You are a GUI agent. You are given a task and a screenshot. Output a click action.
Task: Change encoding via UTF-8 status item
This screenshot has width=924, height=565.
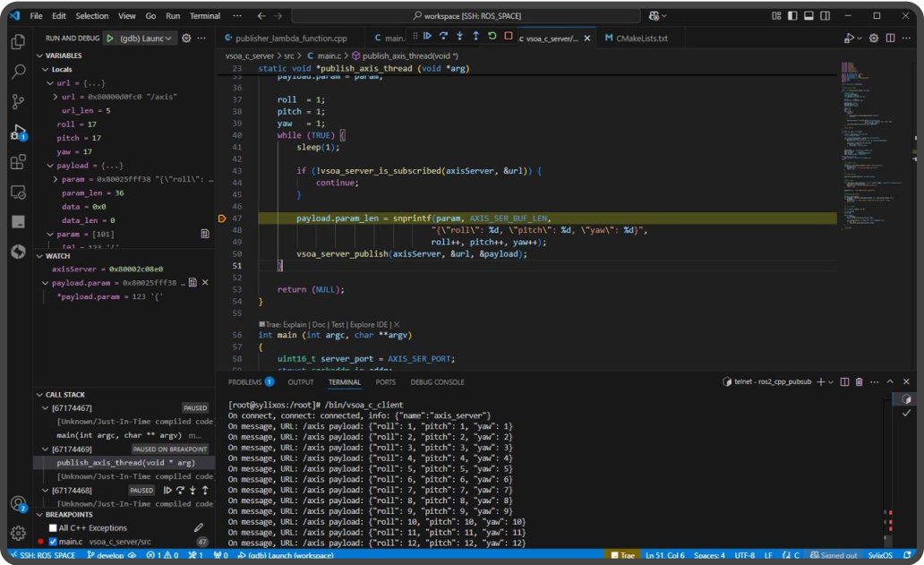[745, 555]
